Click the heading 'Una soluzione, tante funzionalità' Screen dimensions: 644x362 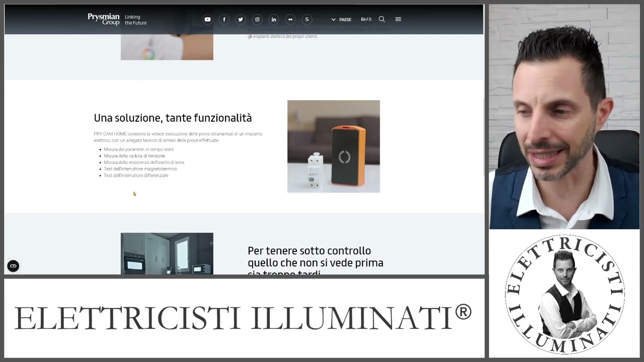tap(173, 118)
